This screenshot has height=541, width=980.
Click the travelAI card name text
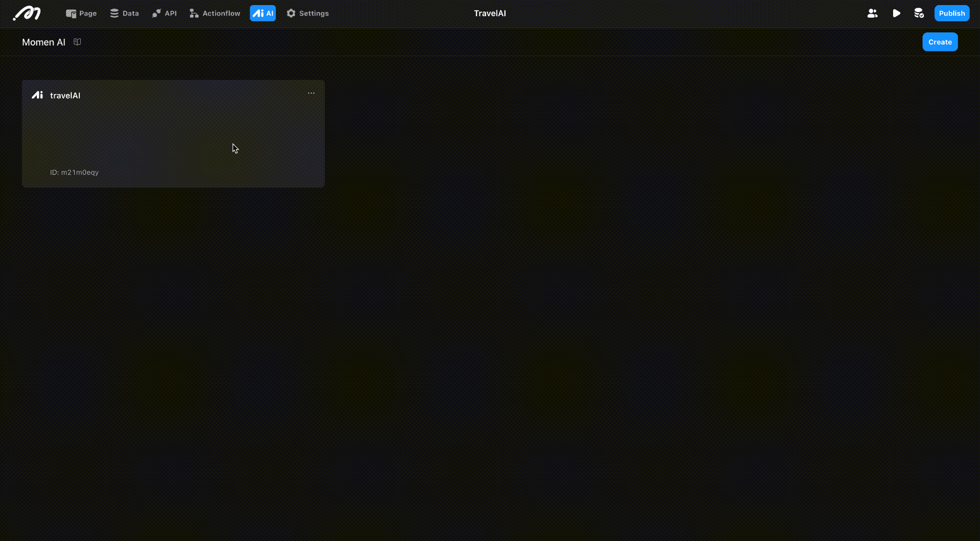65,96
